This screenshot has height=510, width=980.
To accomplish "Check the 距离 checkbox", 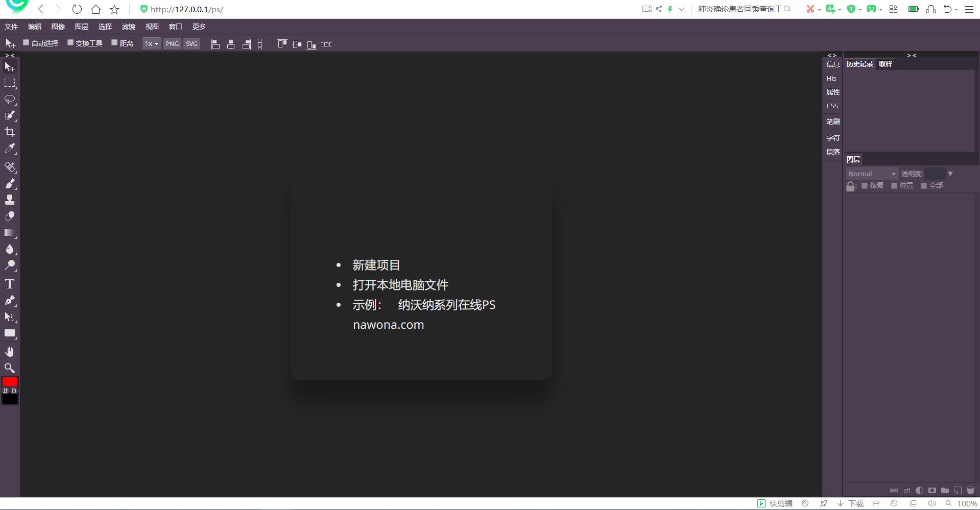I will coord(114,43).
